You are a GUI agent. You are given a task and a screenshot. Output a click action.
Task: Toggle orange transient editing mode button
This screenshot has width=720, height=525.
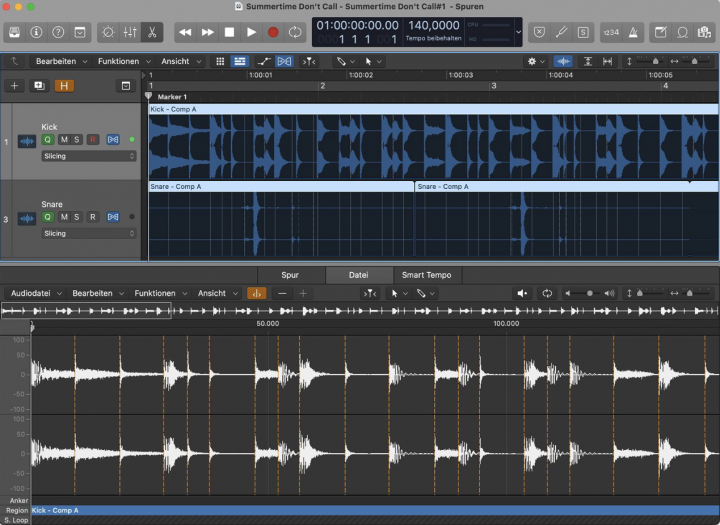tap(257, 293)
